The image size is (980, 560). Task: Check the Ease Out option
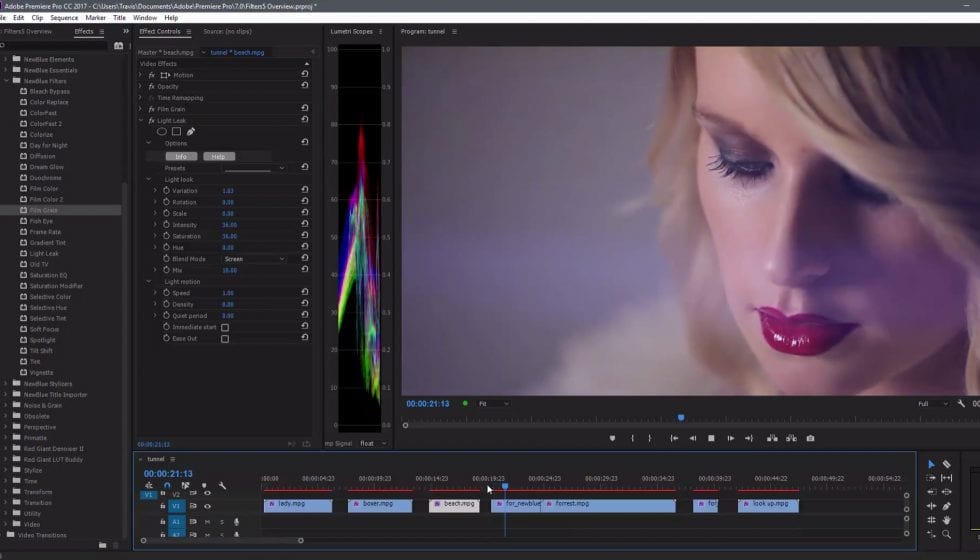[x=225, y=339]
